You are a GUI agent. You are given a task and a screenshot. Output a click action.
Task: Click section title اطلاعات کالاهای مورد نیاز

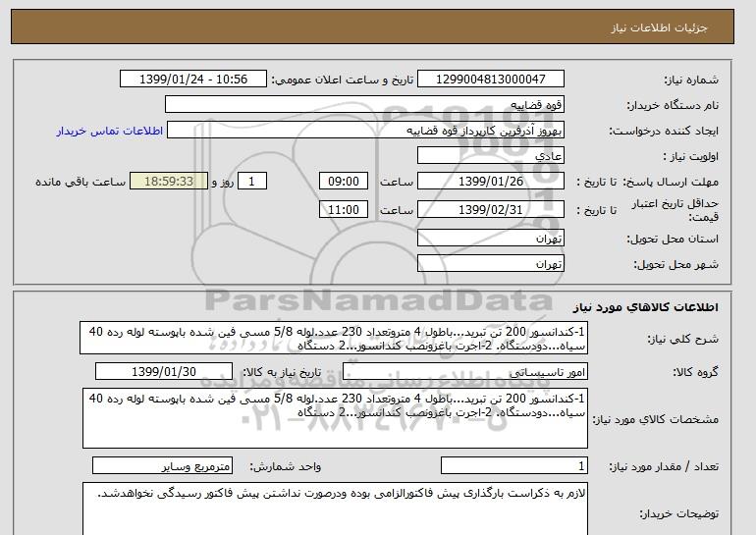click(x=645, y=307)
